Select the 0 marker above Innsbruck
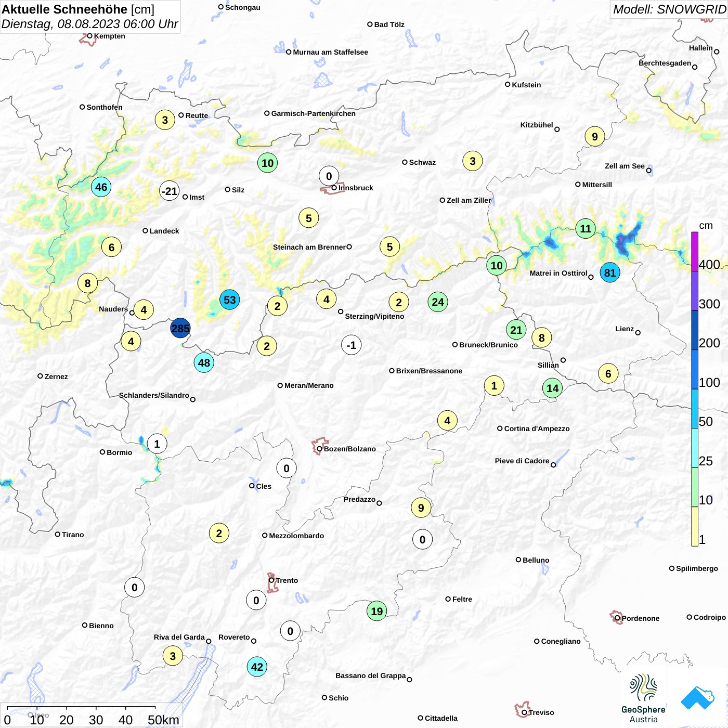Viewport: 728px width, 728px height. 329,176
